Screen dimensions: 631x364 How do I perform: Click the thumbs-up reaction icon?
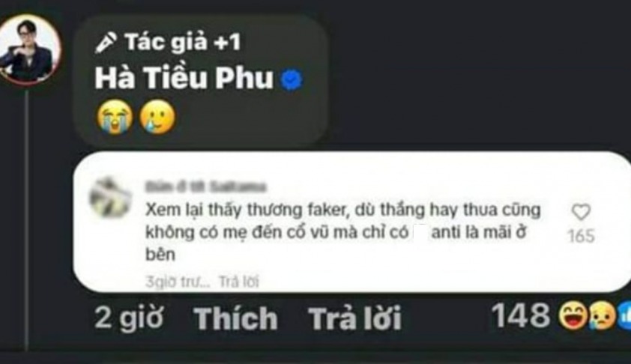[624, 317]
